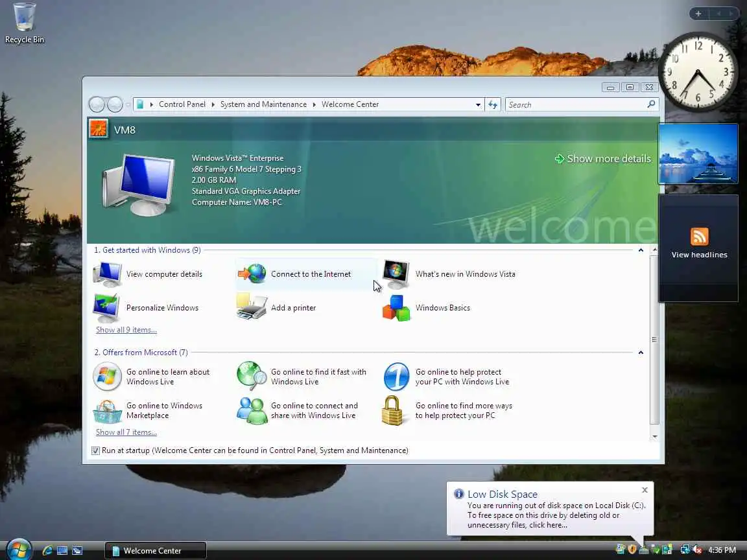Click the View computer details icon
The image size is (747, 560).
pos(107,274)
